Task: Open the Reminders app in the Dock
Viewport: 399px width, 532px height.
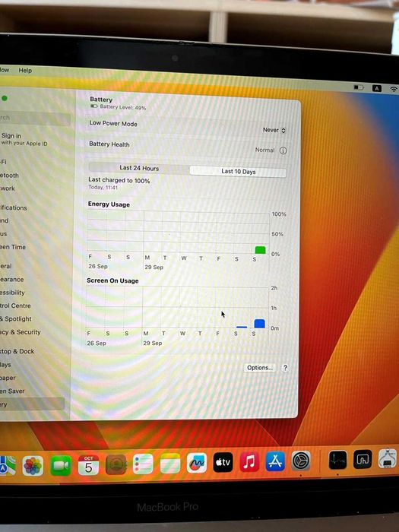Action: tap(143, 464)
